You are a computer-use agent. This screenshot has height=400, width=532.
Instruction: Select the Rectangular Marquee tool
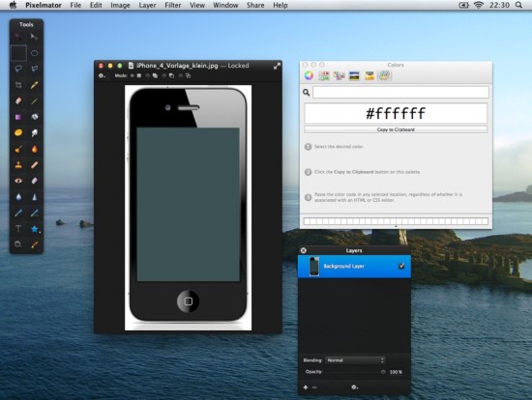18,53
